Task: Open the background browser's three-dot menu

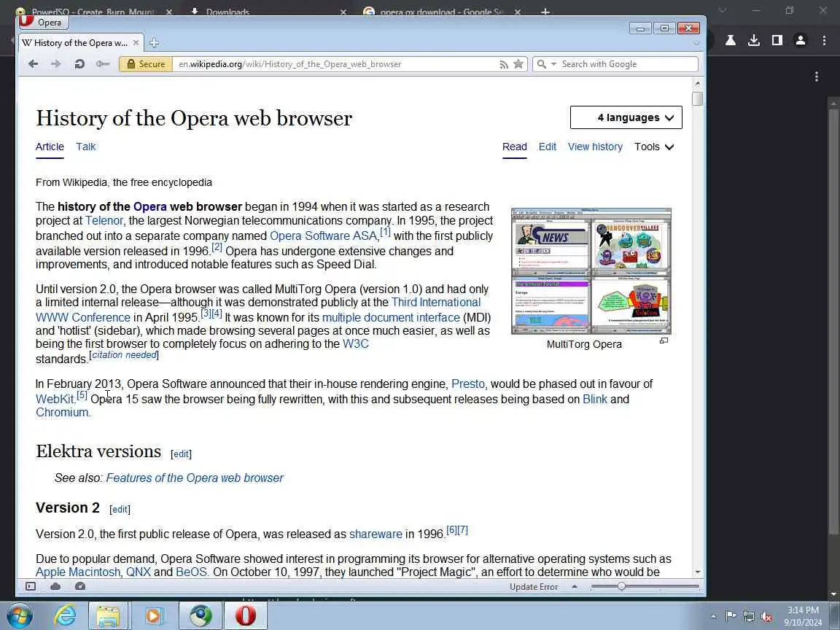Action: (x=824, y=40)
